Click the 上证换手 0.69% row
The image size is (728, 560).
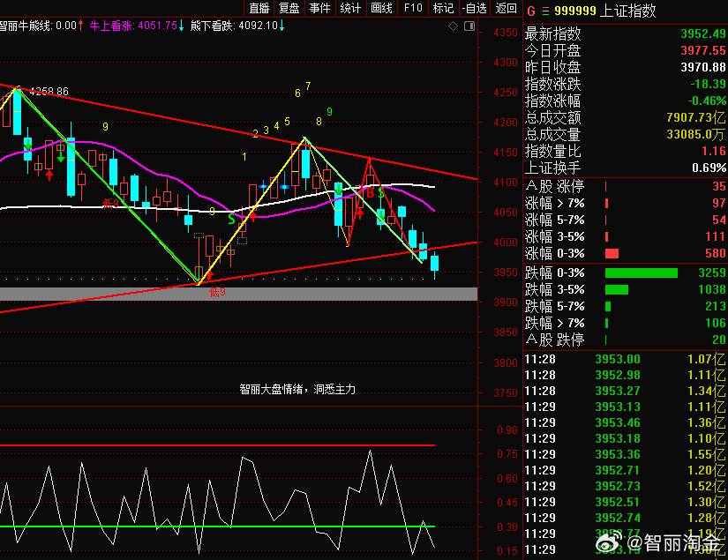coord(626,168)
